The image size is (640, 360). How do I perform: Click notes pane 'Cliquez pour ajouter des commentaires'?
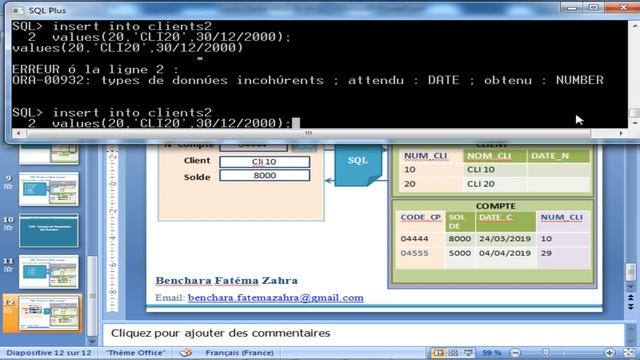[220, 333]
